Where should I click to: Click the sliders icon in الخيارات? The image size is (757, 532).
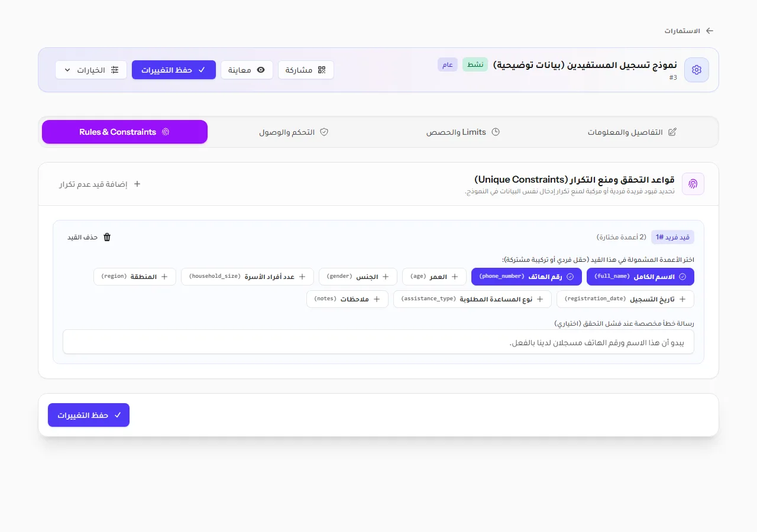(115, 70)
